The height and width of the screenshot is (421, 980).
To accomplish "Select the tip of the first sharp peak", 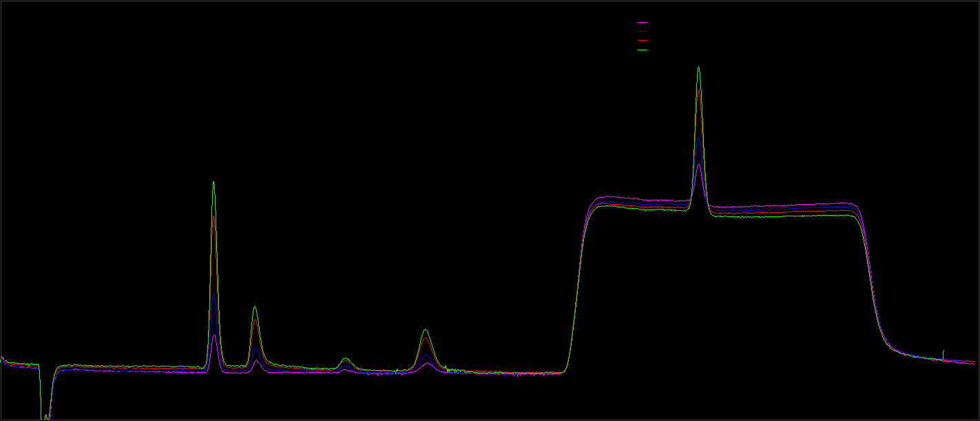I will point(213,183).
